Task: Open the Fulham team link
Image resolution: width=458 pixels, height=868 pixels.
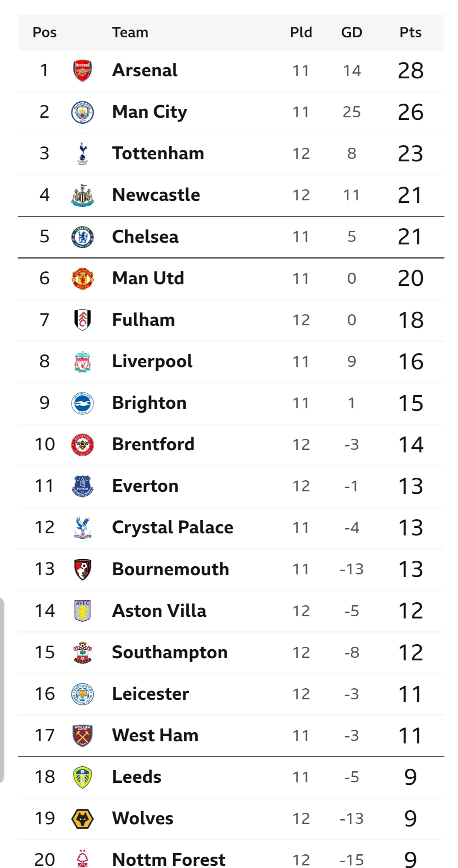Action: pos(143,320)
